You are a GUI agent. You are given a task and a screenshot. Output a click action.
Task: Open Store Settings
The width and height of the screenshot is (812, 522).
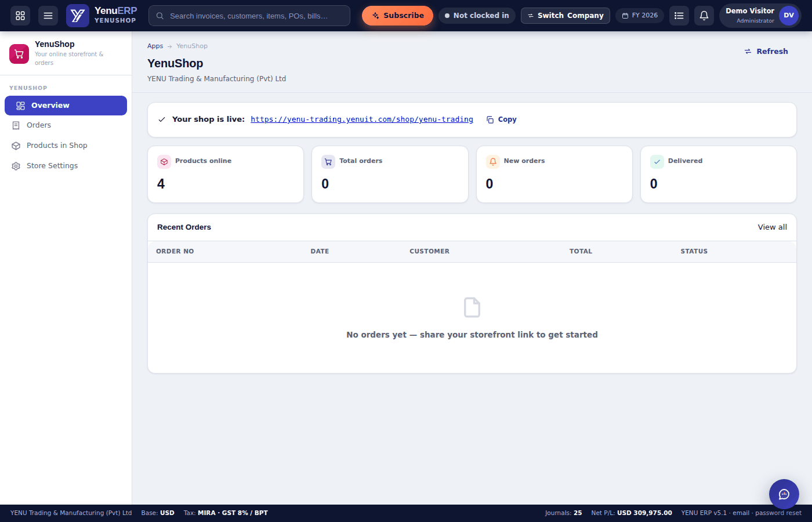click(x=66, y=166)
